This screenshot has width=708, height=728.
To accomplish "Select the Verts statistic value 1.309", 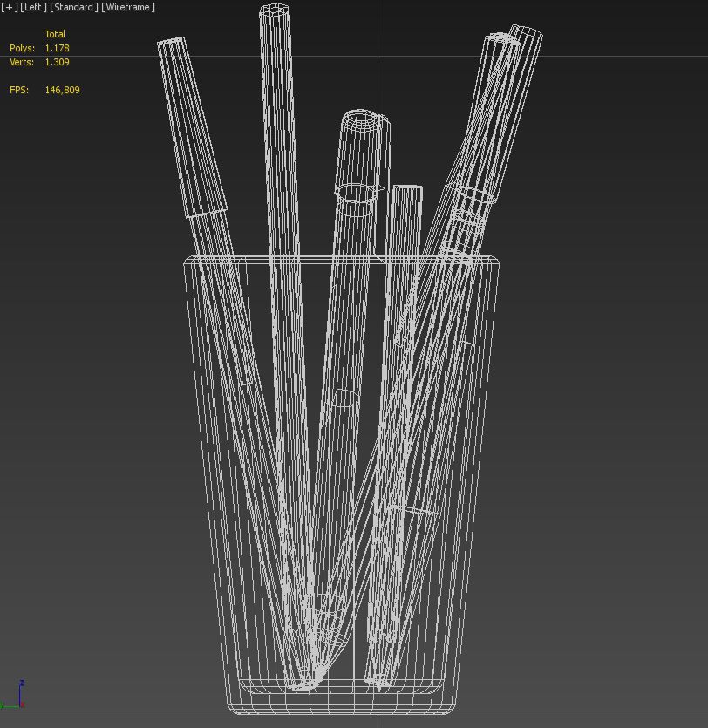I will click(57, 62).
